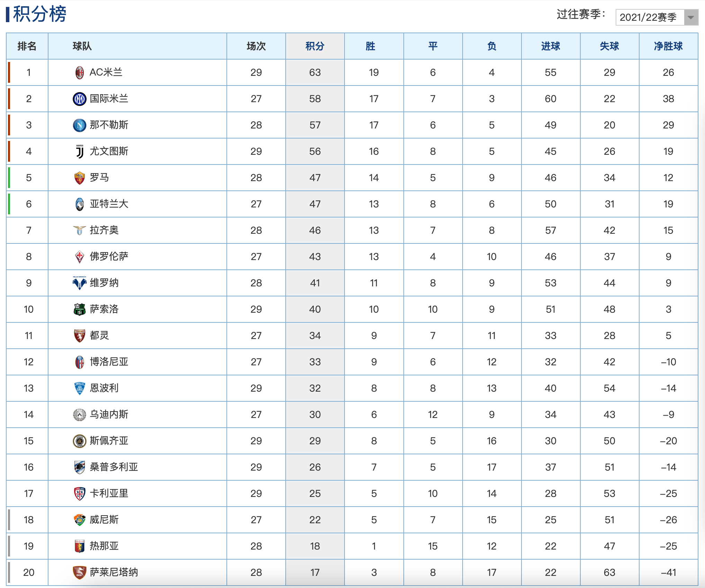This screenshot has width=705, height=588.
Task: Click the AC Milan club crest
Action: (80, 73)
